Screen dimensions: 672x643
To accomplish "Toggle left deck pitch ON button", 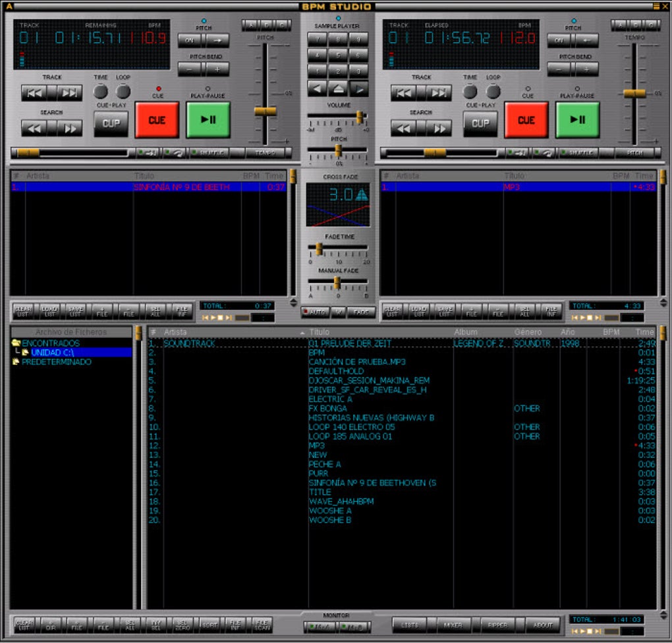I will click(190, 40).
